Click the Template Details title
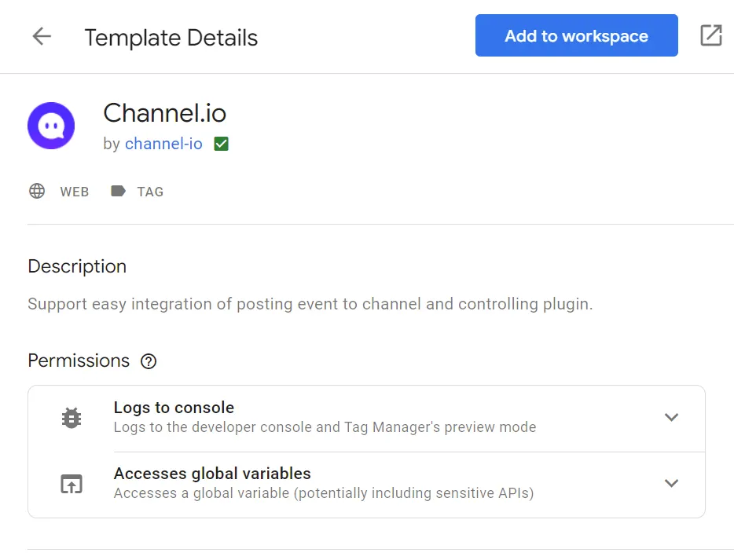This screenshot has height=560, width=734. tap(171, 38)
